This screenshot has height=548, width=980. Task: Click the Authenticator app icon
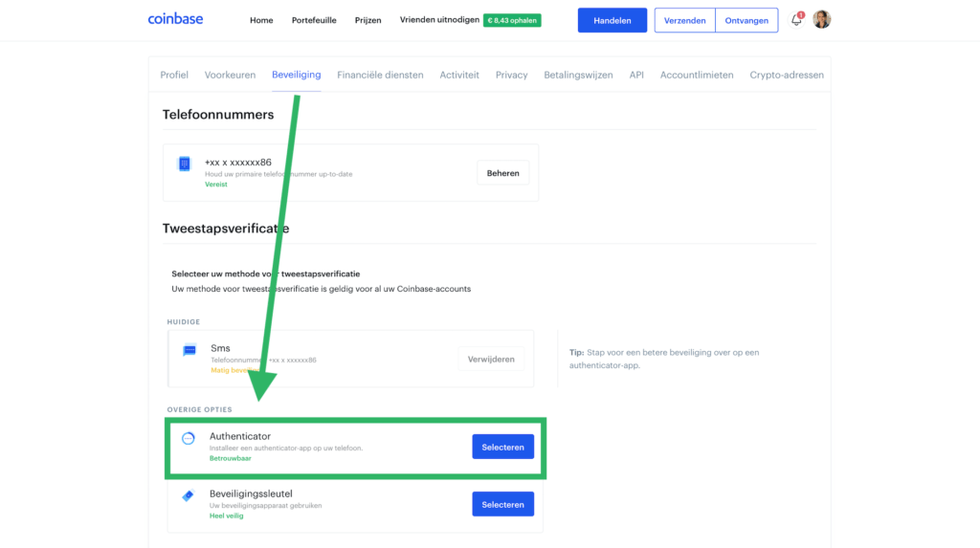(x=189, y=438)
